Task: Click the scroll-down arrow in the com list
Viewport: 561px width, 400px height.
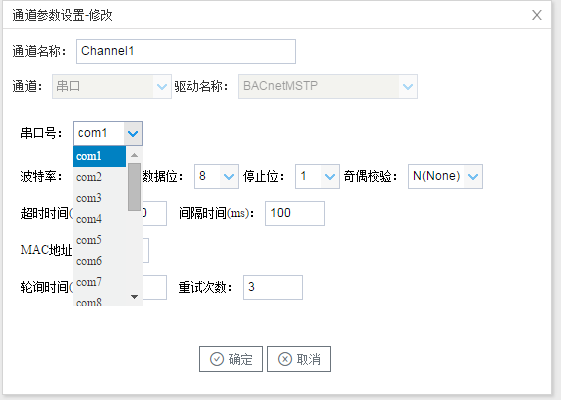Action: click(x=135, y=297)
